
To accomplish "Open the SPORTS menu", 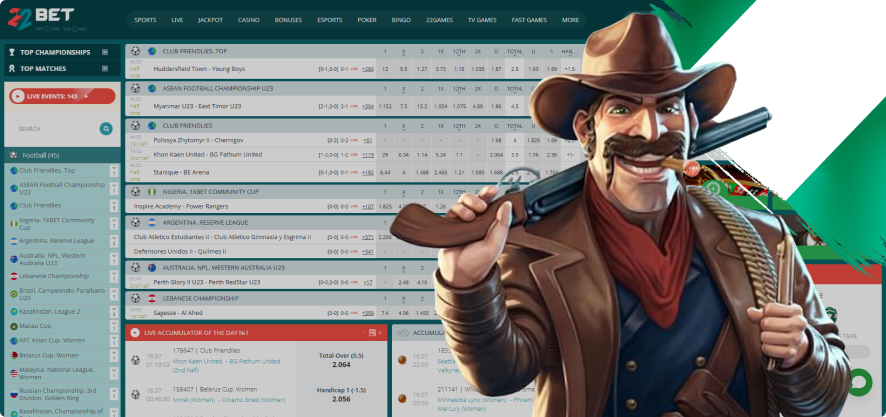I will pos(145,20).
